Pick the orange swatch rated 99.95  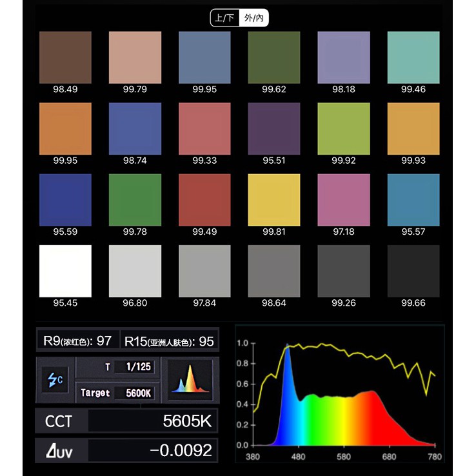[x=65, y=129]
